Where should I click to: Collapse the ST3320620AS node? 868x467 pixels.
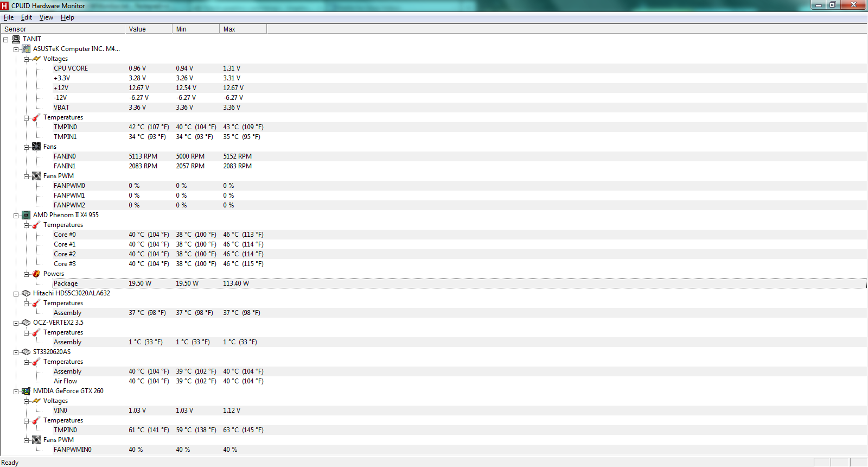(x=16, y=352)
